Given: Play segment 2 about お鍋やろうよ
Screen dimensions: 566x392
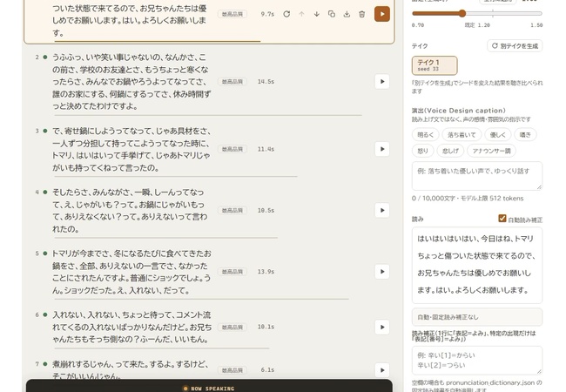Looking at the screenshot, I should [x=382, y=82].
